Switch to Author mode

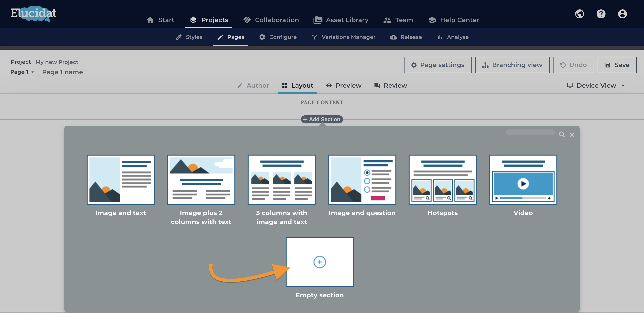pyautogui.click(x=253, y=85)
